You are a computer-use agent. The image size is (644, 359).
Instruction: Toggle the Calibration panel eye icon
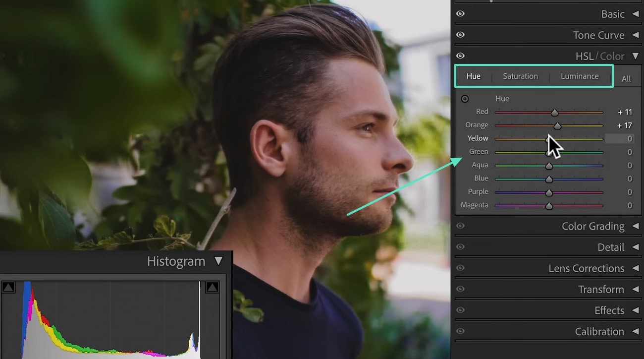click(460, 331)
